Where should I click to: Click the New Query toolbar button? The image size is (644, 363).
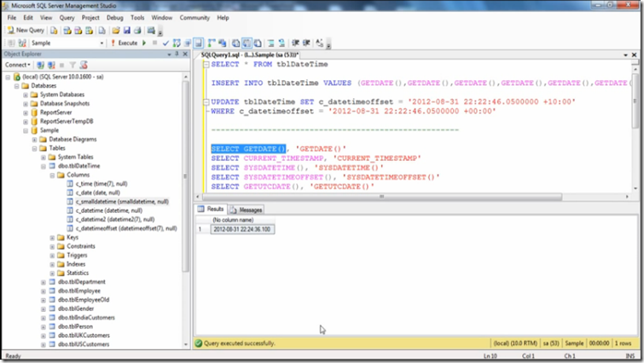point(26,31)
